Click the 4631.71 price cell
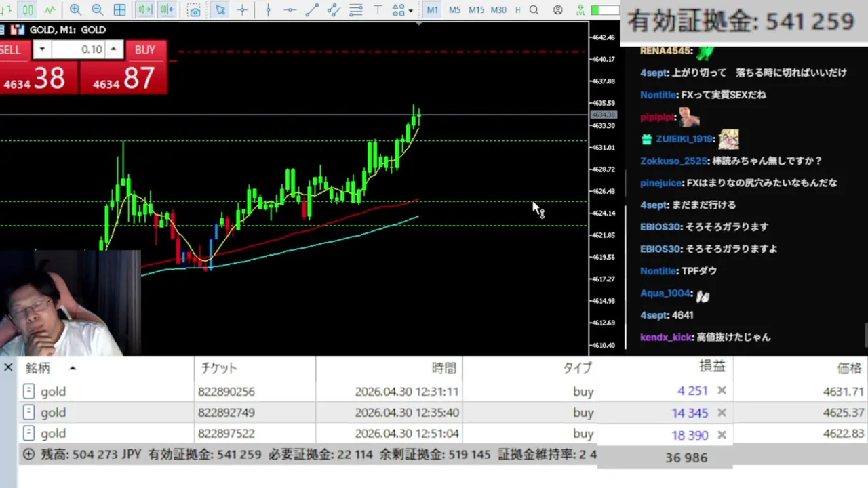The height and width of the screenshot is (488, 868). (x=844, y=392)
